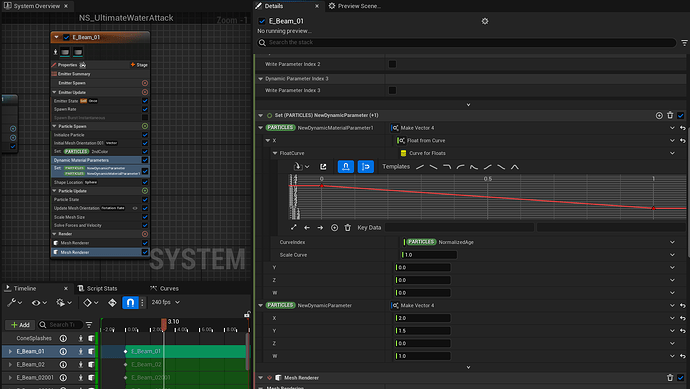Toggle timeline snapping magnet button

pyautogui.click(x=130, y=302)
